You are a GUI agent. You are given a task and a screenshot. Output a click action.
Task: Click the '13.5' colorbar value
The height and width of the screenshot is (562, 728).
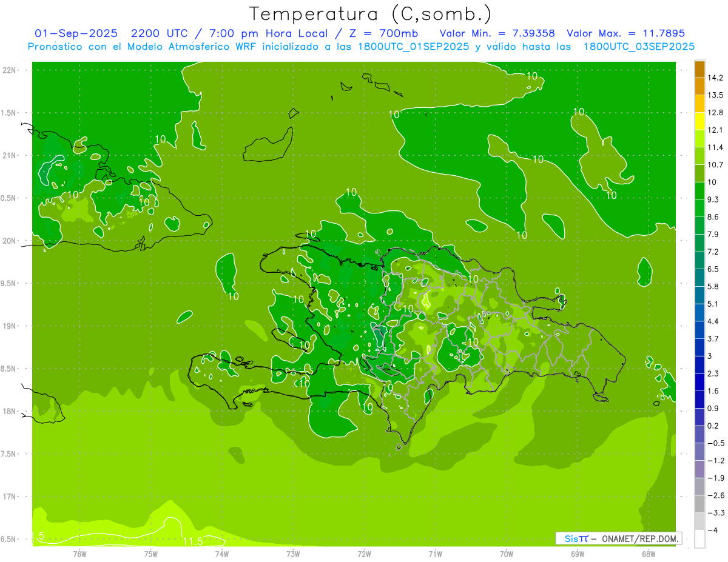[x=716, y=95]
